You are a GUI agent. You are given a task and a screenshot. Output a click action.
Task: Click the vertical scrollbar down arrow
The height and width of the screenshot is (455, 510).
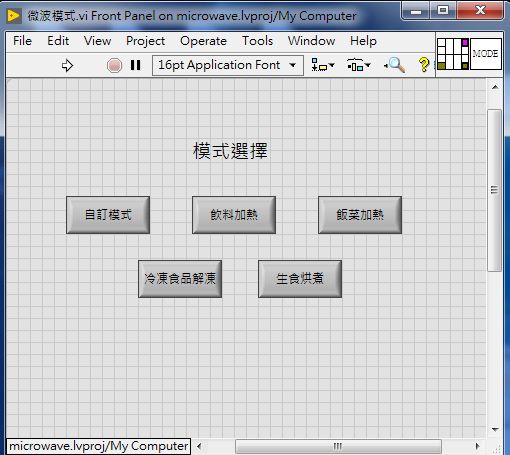(x=495, y=430)
